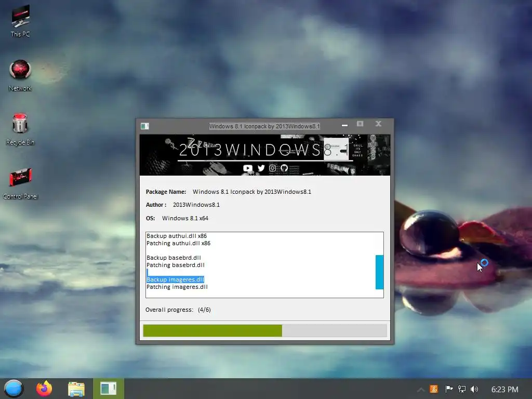Click the Instagram icon in the banner

(272, 168)
